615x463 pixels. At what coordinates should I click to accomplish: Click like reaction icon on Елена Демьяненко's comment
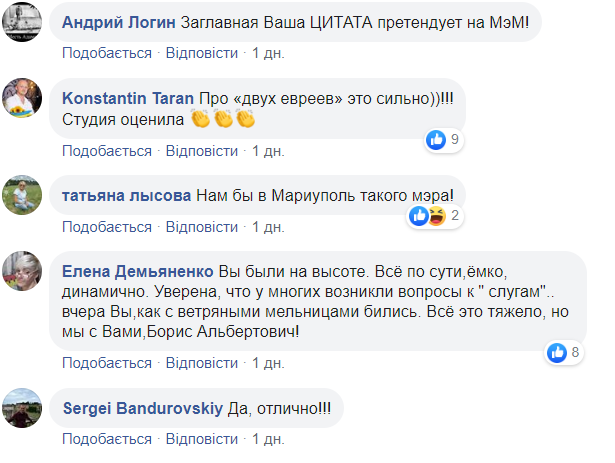[x=558, y=352]
